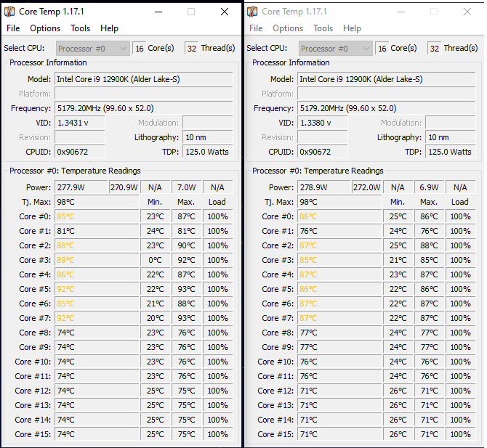Minimize the left Core Temp window

pos(158,12)
